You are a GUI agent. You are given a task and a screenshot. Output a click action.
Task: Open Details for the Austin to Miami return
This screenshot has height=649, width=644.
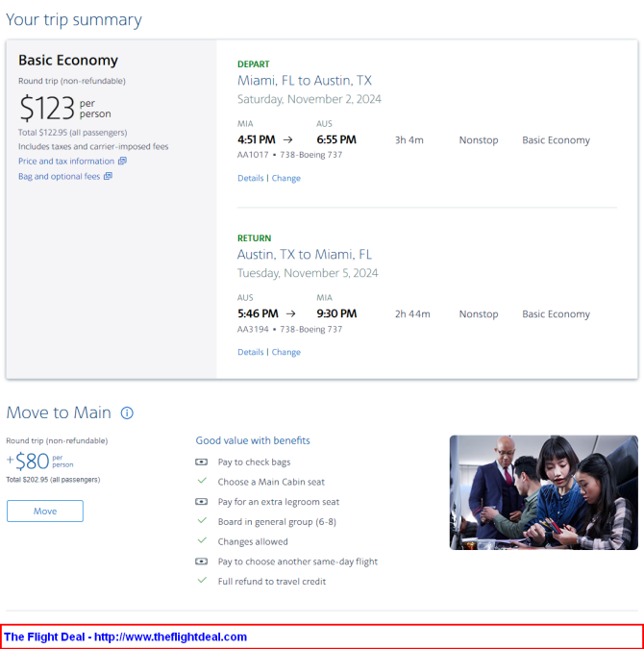[x=251, y=352]
